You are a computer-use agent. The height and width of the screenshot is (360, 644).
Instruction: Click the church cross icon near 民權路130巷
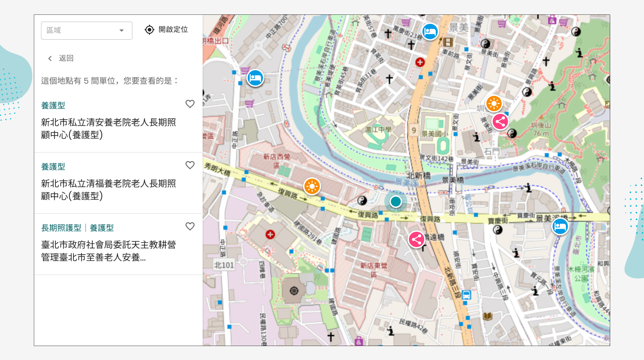point(331,337)
